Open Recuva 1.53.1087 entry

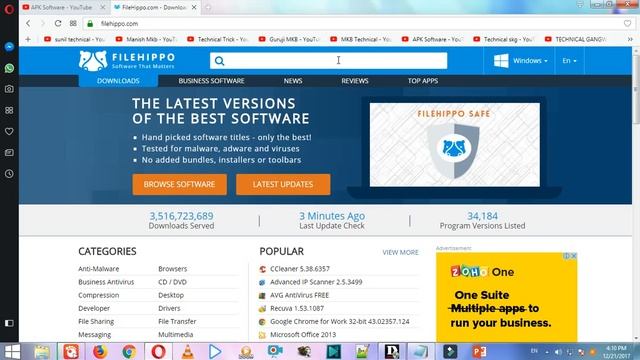(297, 308)
